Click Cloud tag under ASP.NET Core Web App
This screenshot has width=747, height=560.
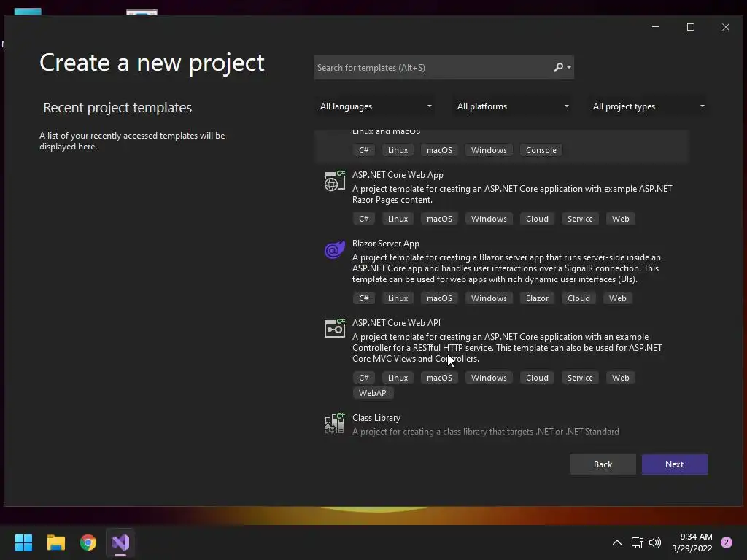tap(537, 219)
